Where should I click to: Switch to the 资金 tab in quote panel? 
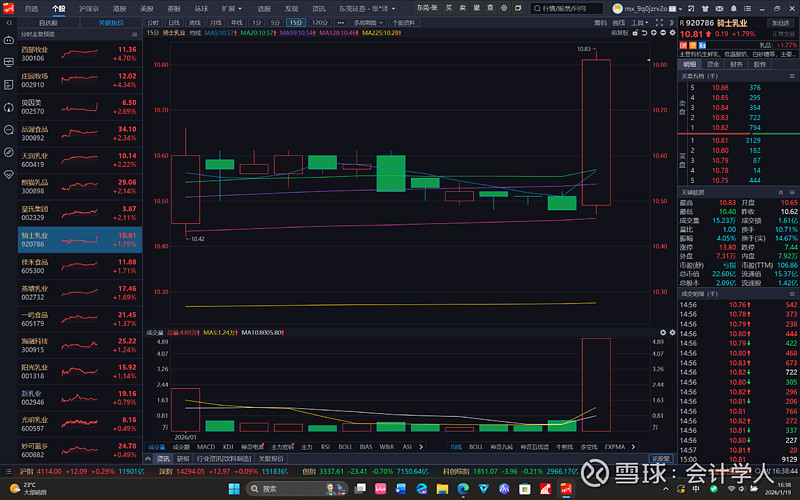coord(713,64)
